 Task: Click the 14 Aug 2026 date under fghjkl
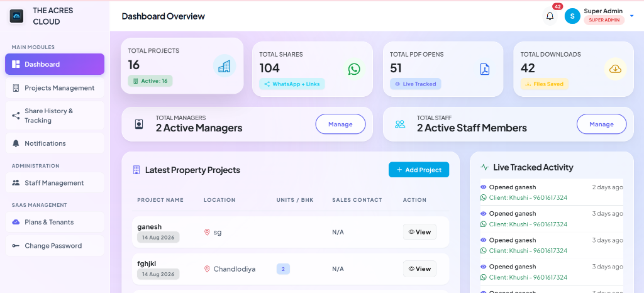(x=158, y=274)
